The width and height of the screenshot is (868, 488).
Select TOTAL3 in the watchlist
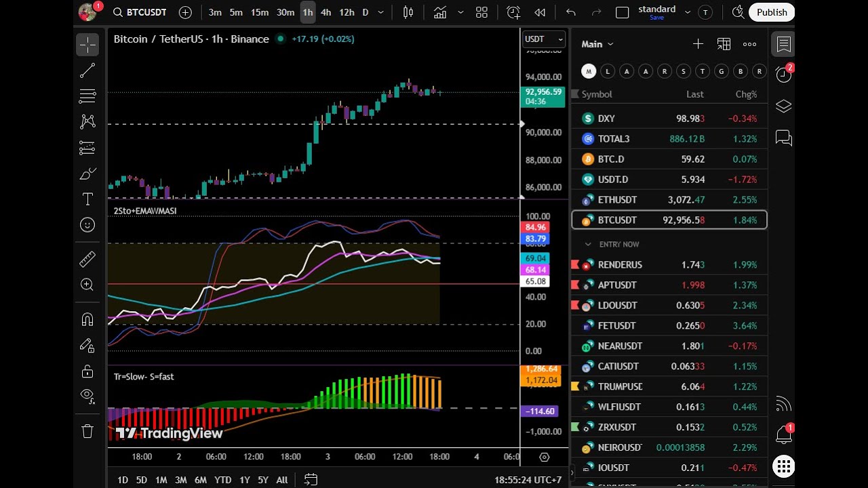669,139
